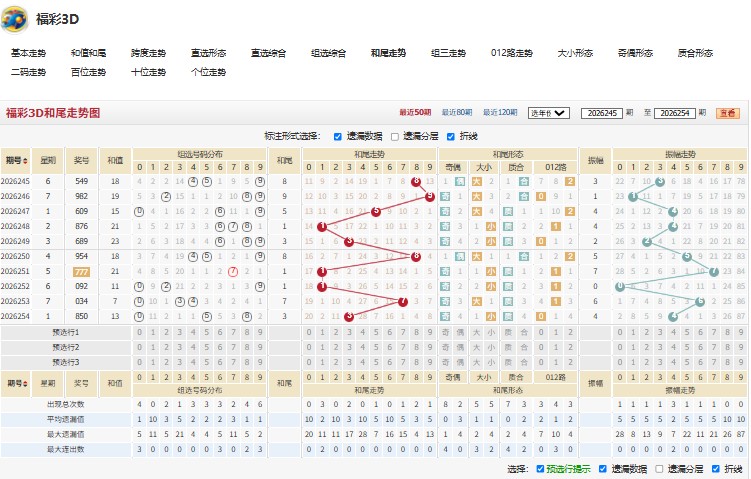Open the 奇偶形态 page
This screenshot has width=751, height=479.
click(635, 53)
